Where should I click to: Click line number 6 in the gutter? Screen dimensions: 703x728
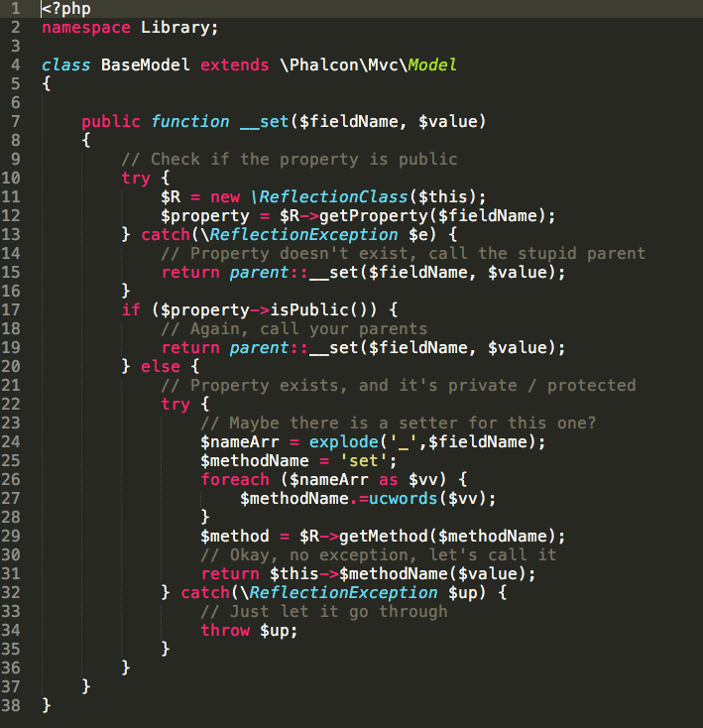coord(15,103)
